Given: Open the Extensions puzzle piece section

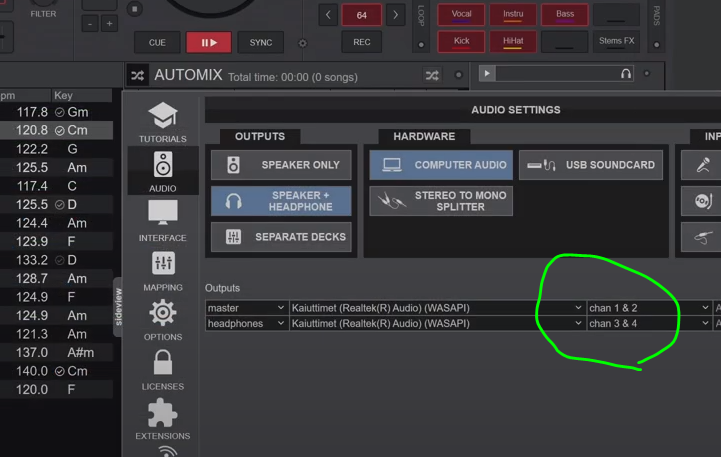Looking at the screenshot, I should (x=162, y=418).
